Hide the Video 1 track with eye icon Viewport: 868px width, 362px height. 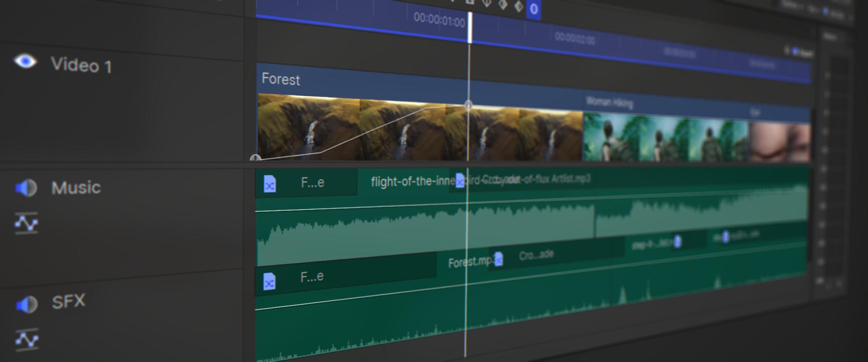tap(25, 61)
